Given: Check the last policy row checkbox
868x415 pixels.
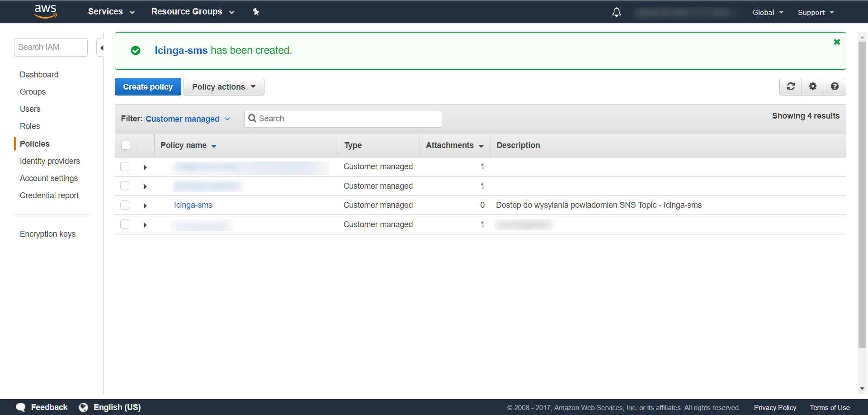Looking at the screenshot, I should click(x=125, y=224).
